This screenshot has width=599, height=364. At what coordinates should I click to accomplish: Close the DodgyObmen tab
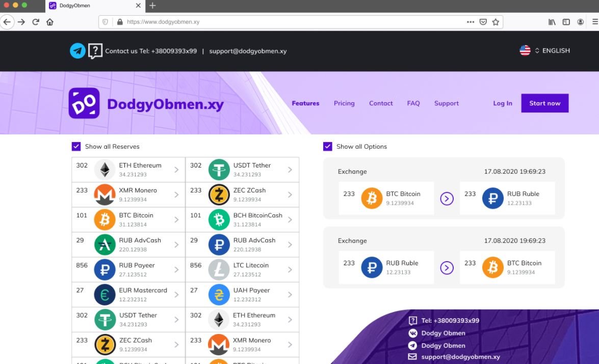click(138, 6)
